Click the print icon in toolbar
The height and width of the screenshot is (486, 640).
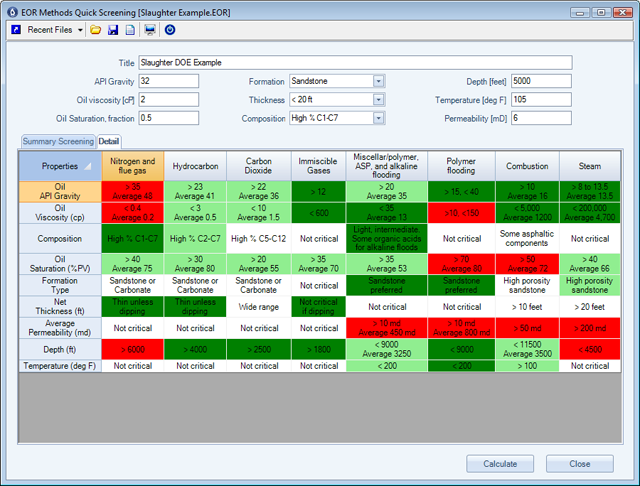(150, 30)
